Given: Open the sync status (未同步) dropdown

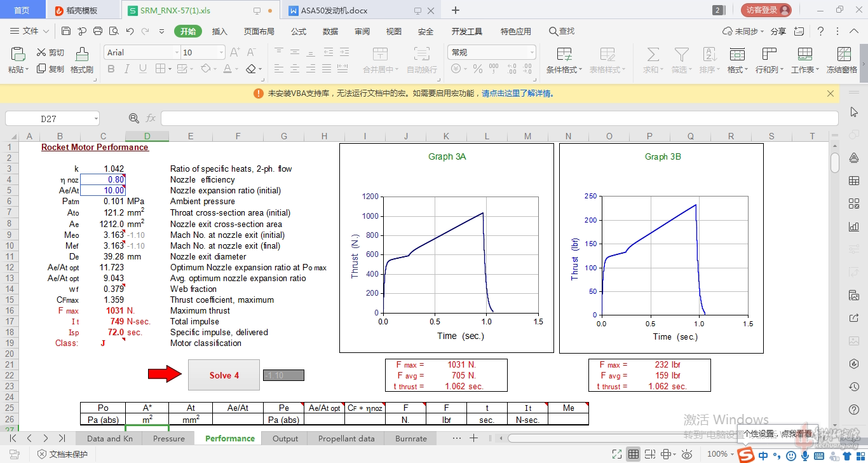Looking at the screenshot, I should 743,31.
